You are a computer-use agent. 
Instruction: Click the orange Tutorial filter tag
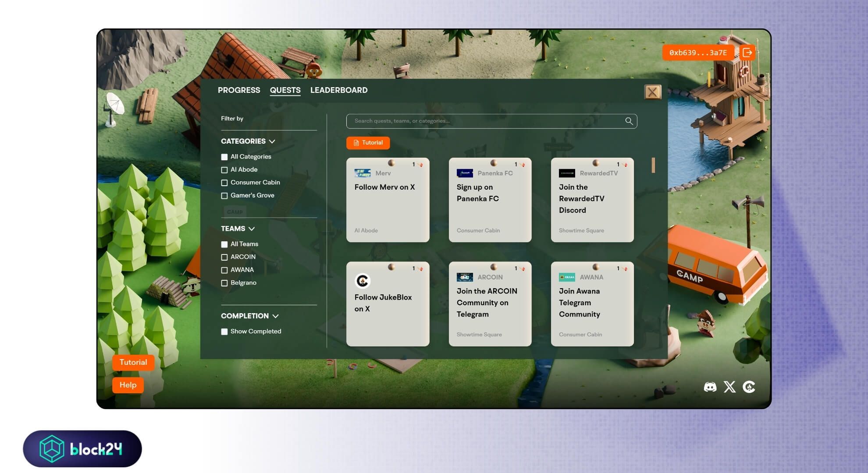368,143
